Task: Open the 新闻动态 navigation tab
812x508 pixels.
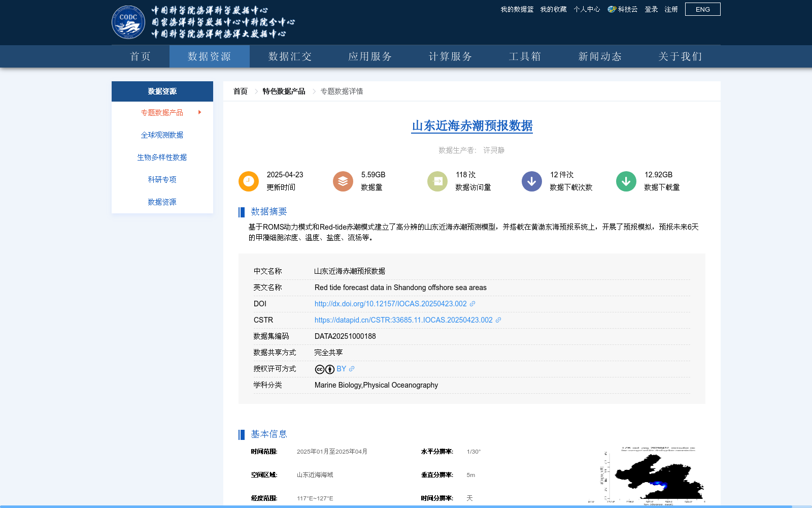Action: [600, 56]
